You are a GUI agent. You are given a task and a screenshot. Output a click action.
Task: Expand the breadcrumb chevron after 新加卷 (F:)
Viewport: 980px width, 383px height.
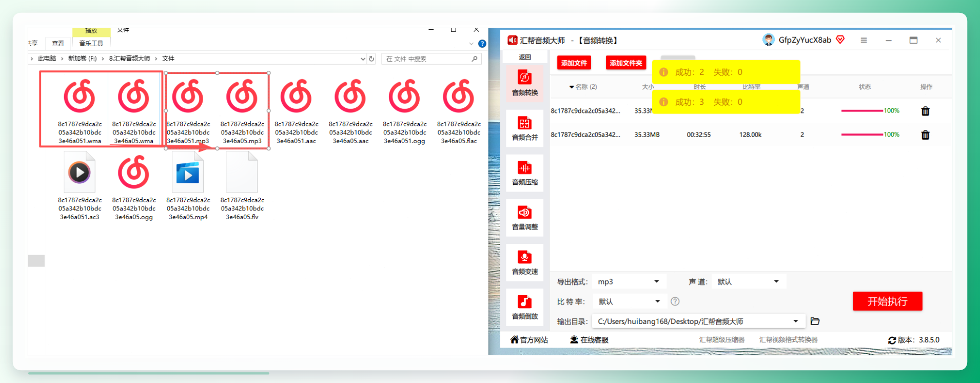tap(103, 59)
